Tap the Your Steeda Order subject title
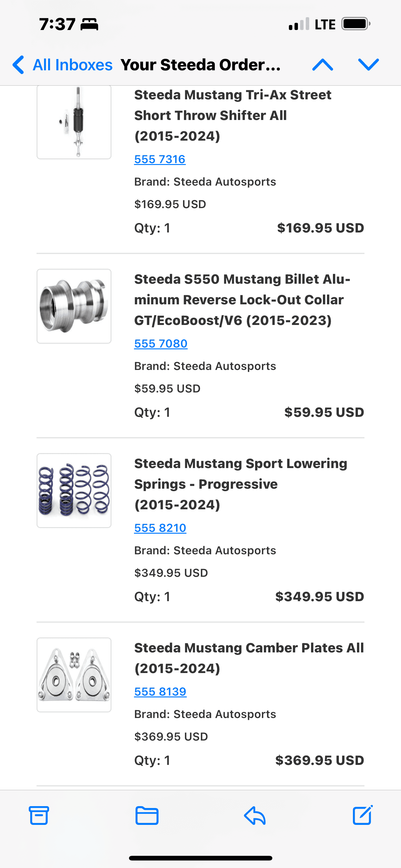 pyautogui.click(x=201, y=65)
